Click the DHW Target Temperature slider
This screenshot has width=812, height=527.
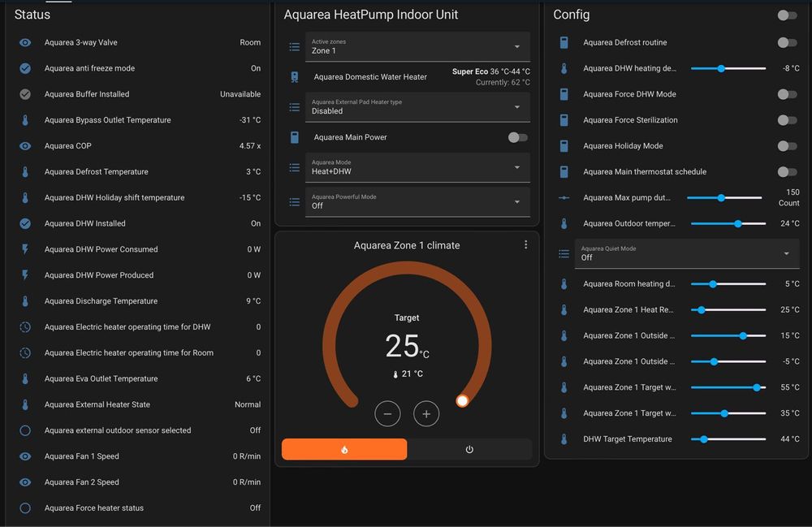728,439
